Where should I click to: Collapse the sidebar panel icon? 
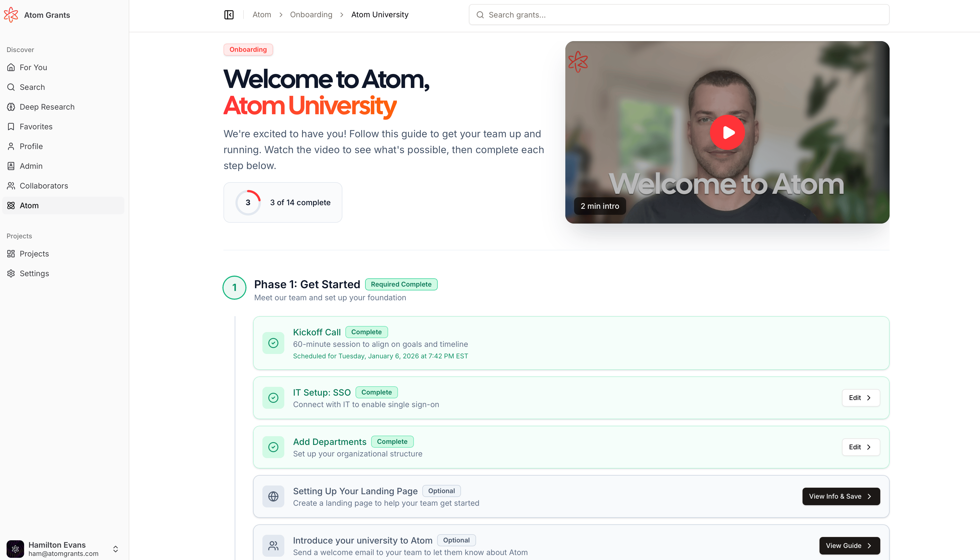[x=229, y=15]
